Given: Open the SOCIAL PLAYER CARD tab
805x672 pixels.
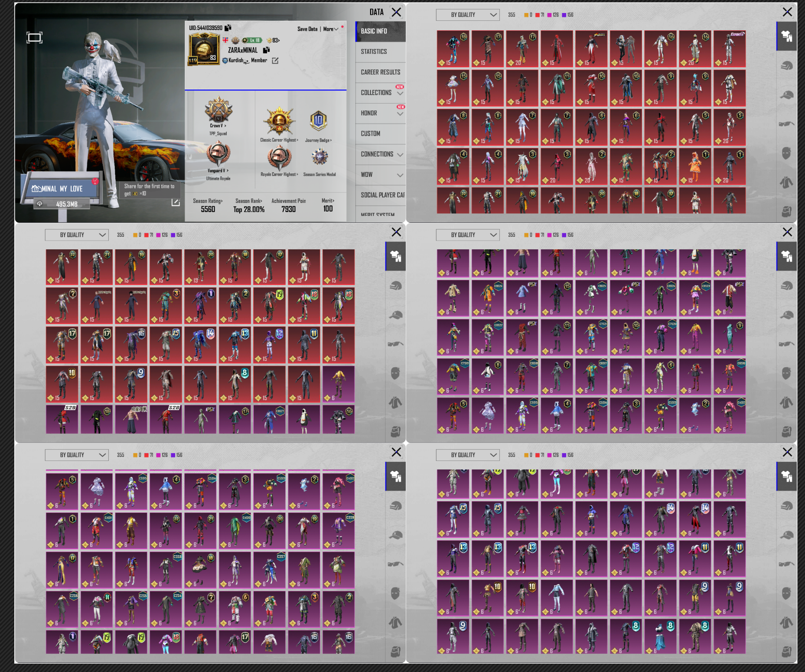Looking at the screenshot, I should [381, 195].
